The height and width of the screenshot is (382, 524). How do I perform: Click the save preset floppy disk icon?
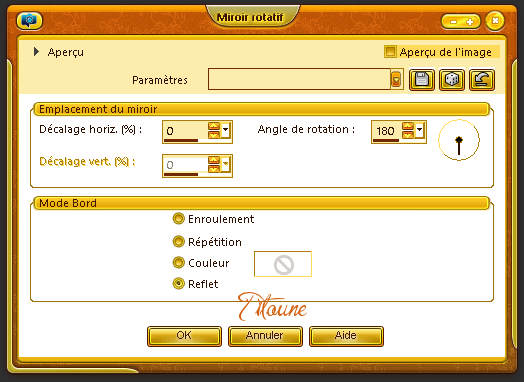click(x=422, y=80)
